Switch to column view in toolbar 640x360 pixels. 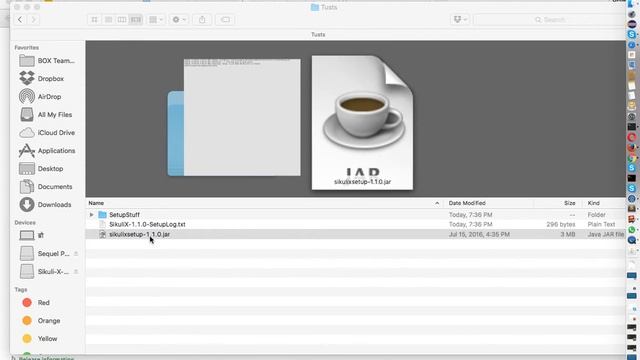(122, 20)
